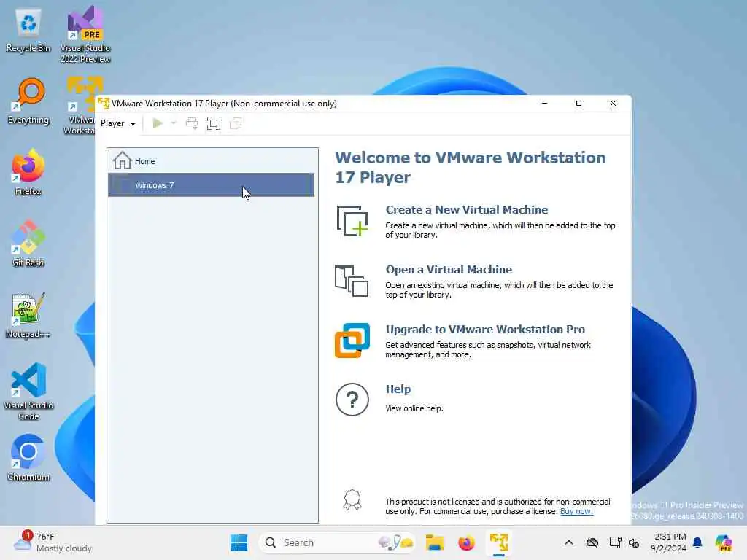Click VMware title bar application icon

(x=104, y=104)
